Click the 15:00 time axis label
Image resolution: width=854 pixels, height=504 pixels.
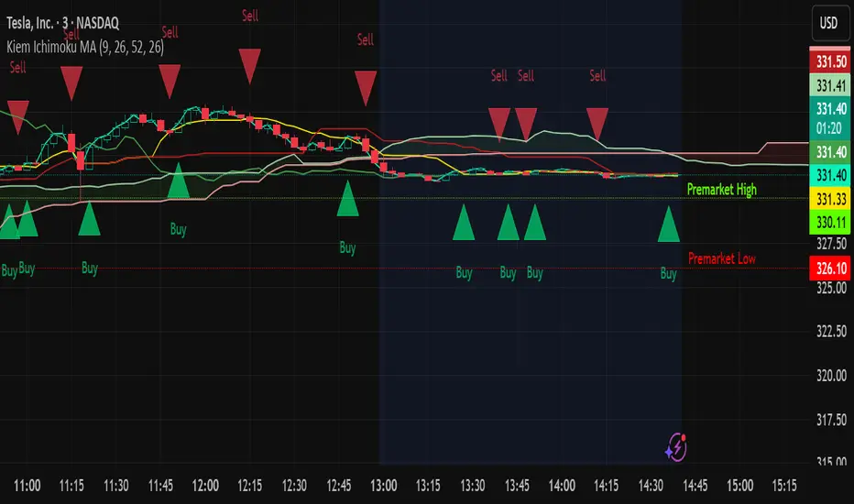739,485
